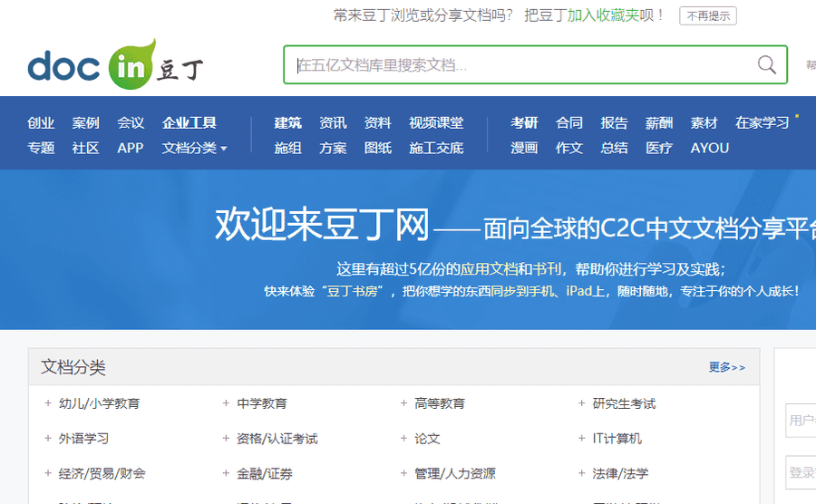Click 同步到手机 link in the banner

pos(522,291)
